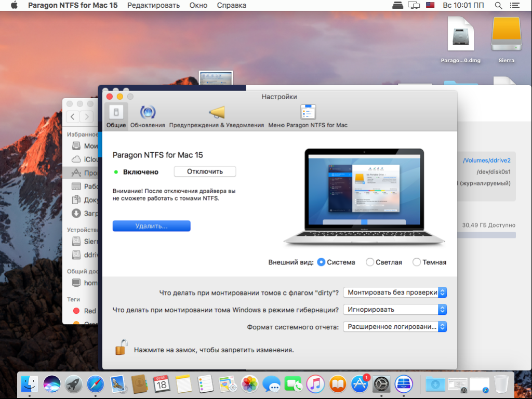
Task: Open the dirty flag mounting dropdown
Action: [x=395, y=292]
